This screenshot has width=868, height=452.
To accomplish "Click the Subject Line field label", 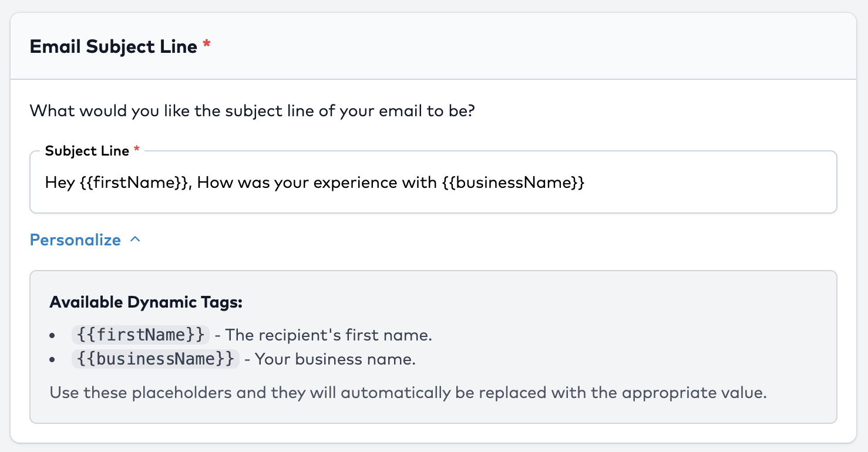I will click(87, 151).
